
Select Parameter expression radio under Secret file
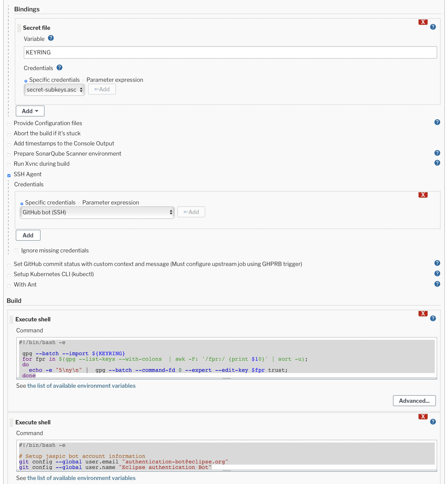coord(83,81)
